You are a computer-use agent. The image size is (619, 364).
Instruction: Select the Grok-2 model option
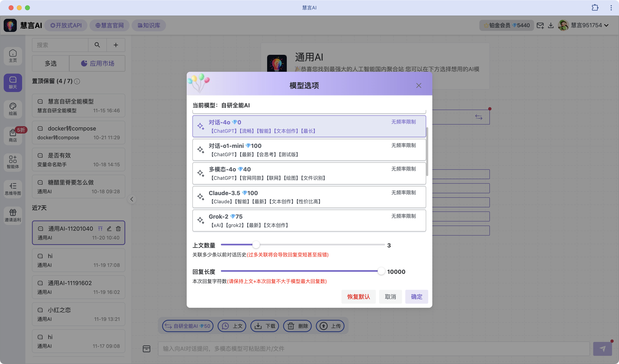(309, 220)
